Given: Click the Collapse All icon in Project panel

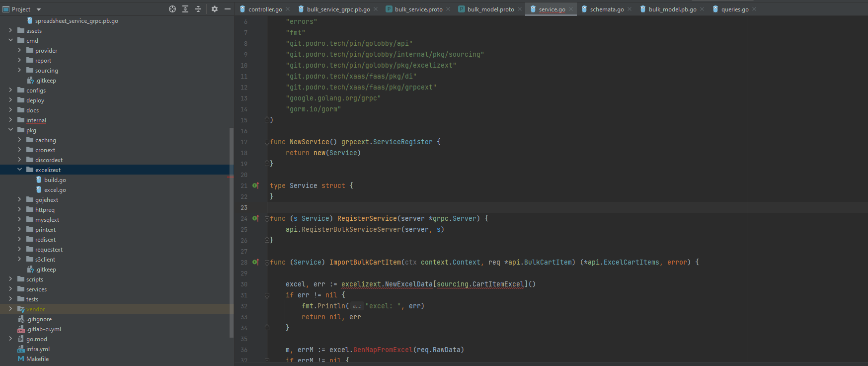Looking at the screenshot, I should 198,9.
